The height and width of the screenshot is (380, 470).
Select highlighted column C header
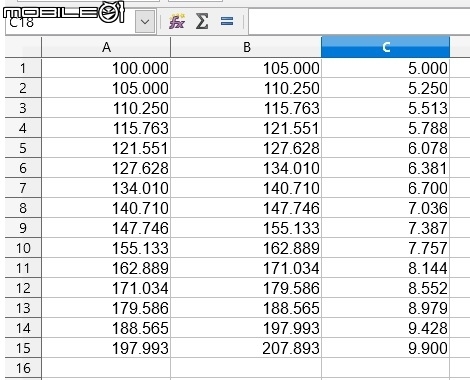point(386,47)
